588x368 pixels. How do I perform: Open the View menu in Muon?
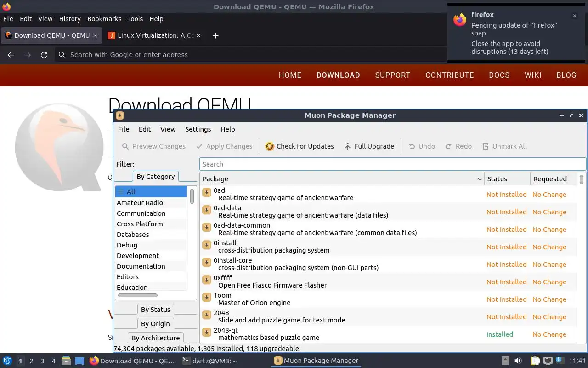[168, 129]
